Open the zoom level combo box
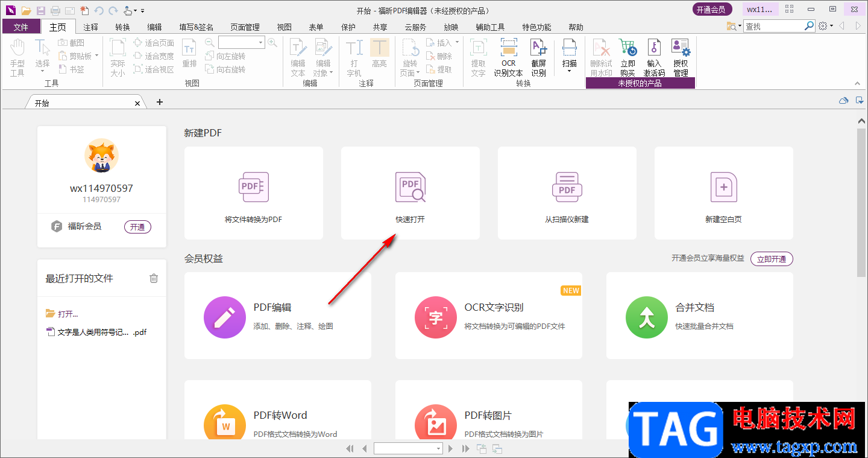The width and height of the screenshot is (868, 458). pyautogui.click(x=241, y=42)
